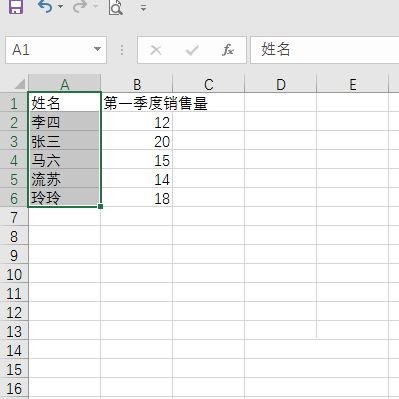The height and width of the screenshot is (399, 399).
Task: Select row 3 header
Action: (x=14, y=141)
